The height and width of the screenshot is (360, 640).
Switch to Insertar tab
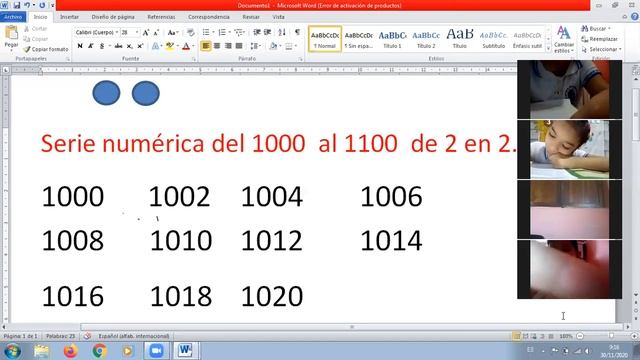pyautogui.click(x=69, y=17)
